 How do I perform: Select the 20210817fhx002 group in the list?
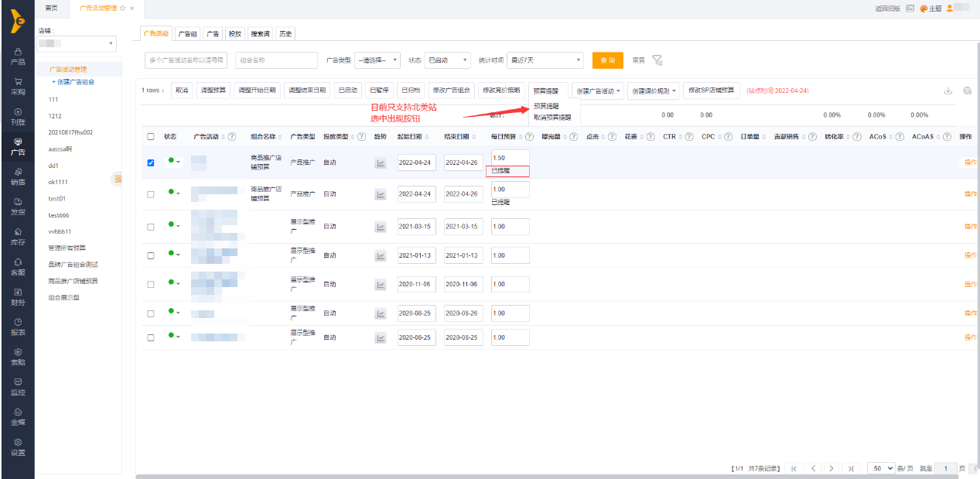(x=70, y=132)
